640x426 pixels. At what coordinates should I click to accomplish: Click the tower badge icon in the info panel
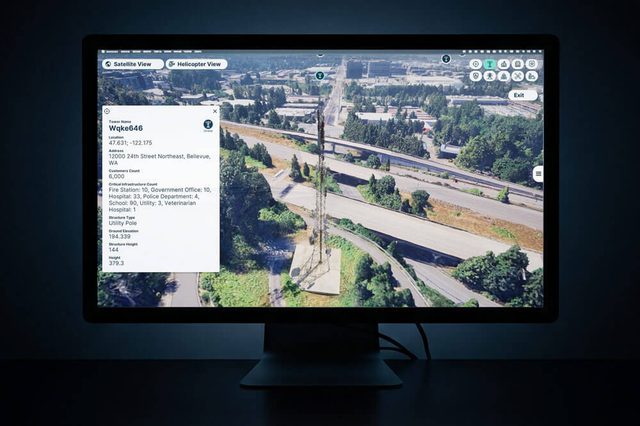[x=207, y=126]
